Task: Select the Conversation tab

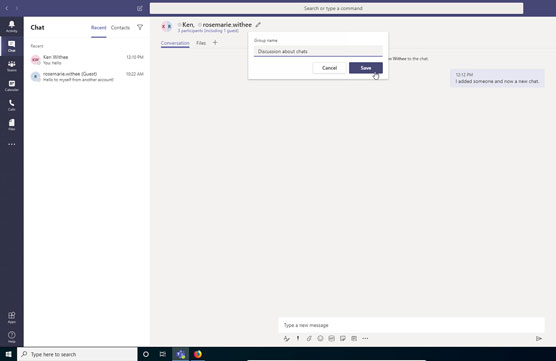Action: coord(175,43)
